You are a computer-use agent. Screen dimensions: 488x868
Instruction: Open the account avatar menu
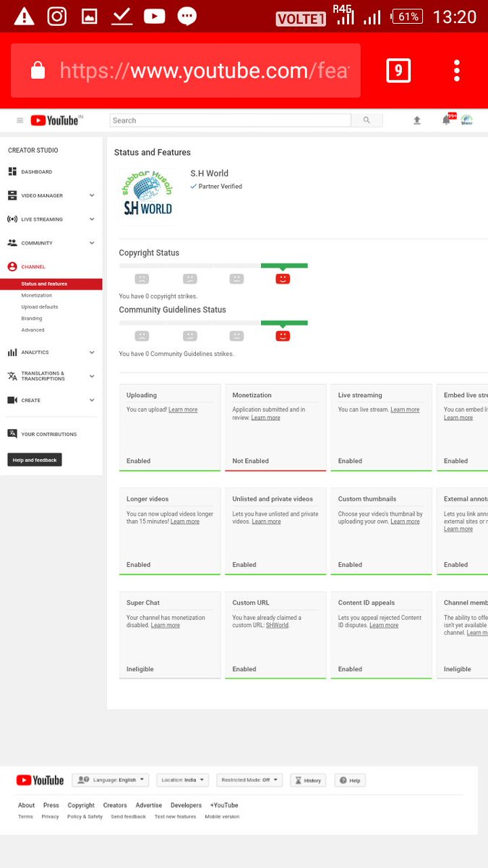tap(467, 120)
